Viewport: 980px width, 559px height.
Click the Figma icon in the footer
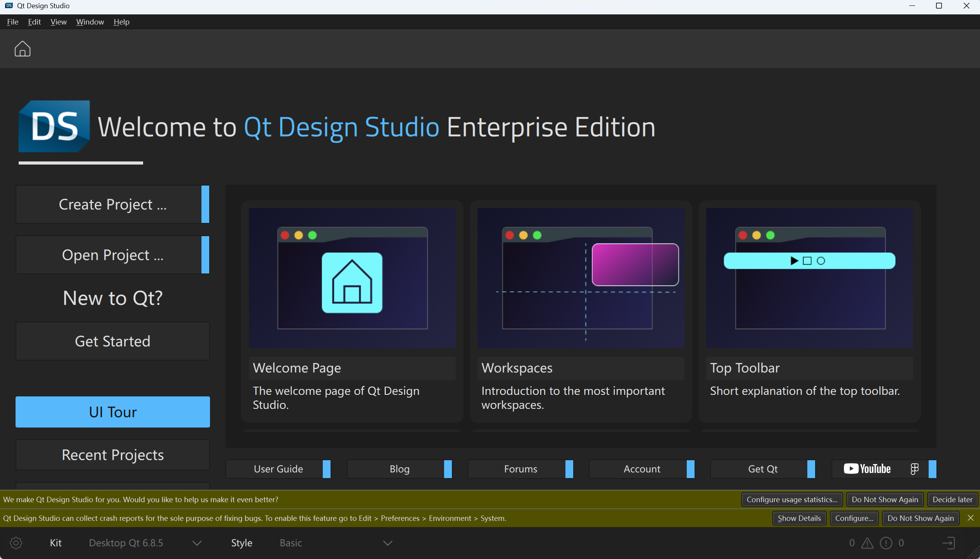pyautogui.click(x=914, y=469)
